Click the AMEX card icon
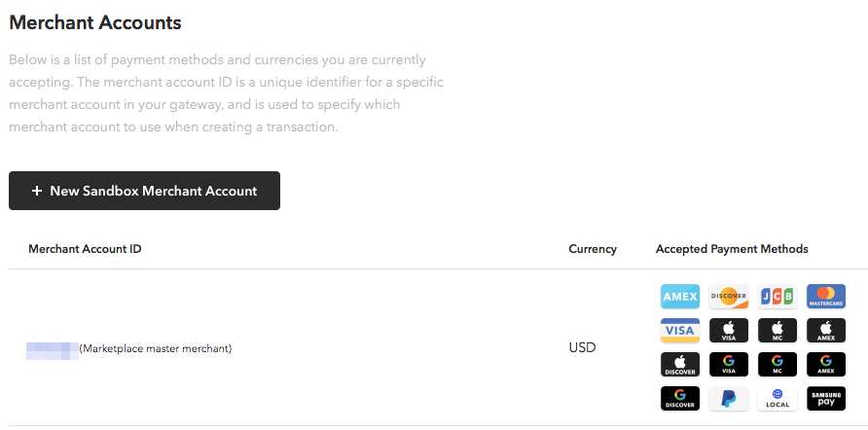Image resolution: width=868 pixels, height=430 pixels. (679, 297)
